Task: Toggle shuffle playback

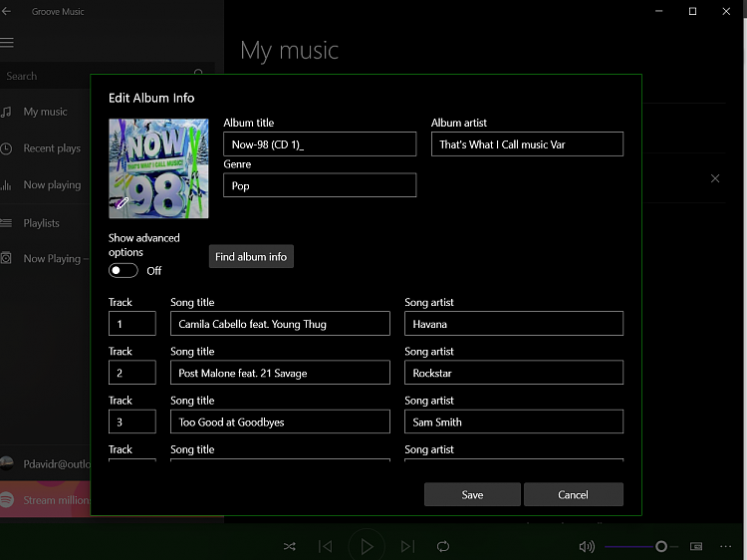Action: tap(290, 546)
